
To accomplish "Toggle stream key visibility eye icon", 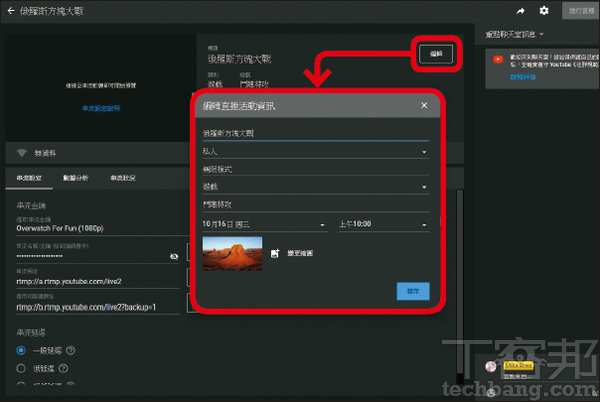I will pos(174,256).
